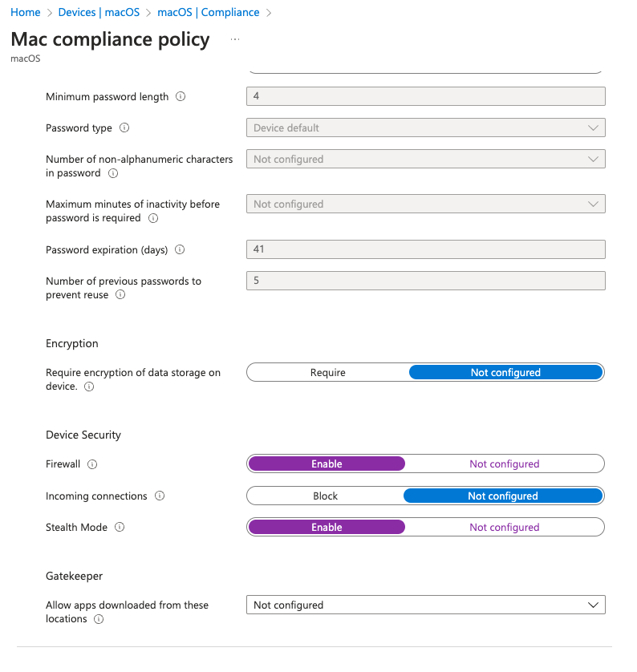
Task: Open info tooltip for Minimum password length
Action: [181, 96]
